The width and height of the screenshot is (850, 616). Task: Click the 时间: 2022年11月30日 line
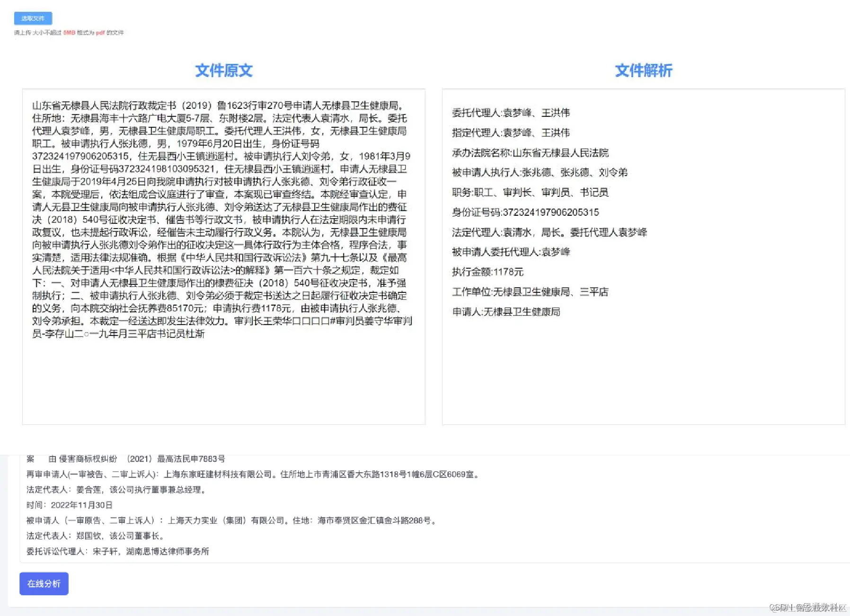(x=69, y=505)
